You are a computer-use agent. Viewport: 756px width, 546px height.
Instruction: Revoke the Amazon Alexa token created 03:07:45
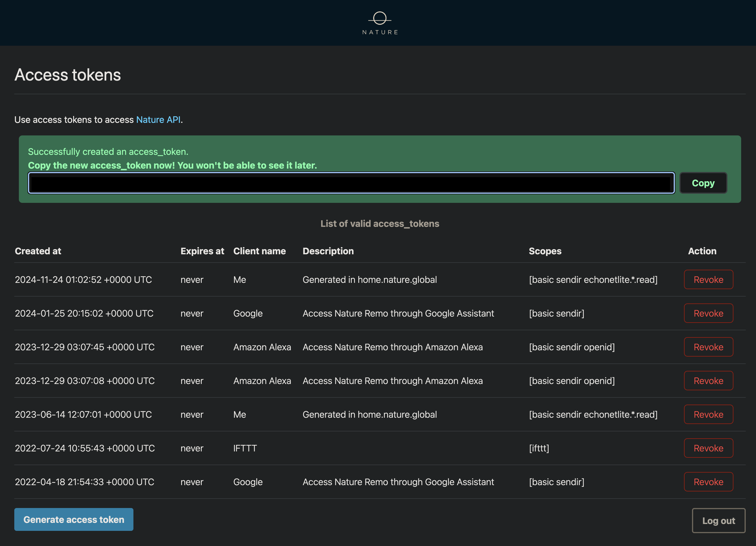coord(708,347)
